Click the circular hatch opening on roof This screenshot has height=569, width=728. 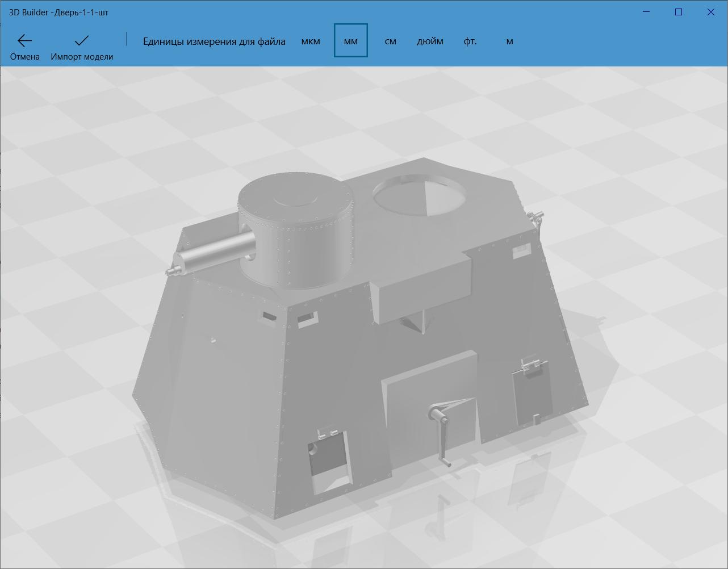click(419, 194)
